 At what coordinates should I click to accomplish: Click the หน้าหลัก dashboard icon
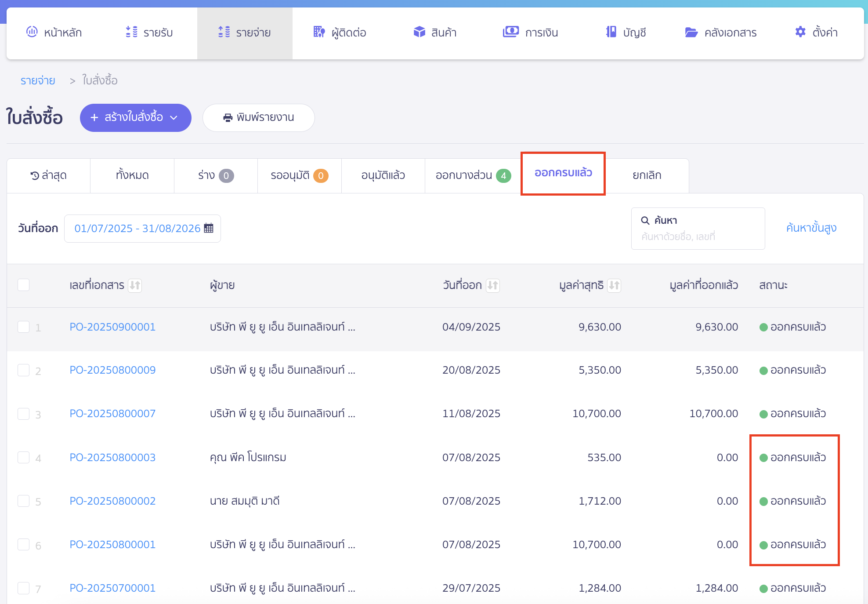pos(32,32)
